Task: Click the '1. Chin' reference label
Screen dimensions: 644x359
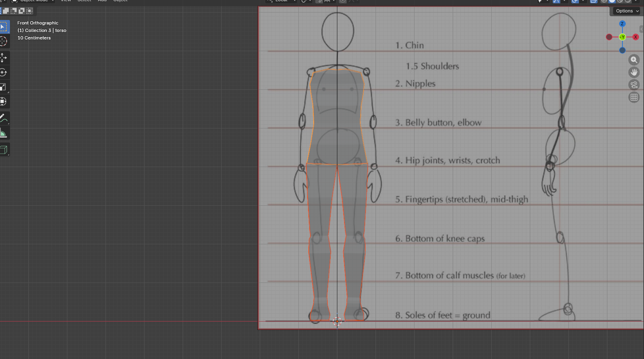Action: pos(410,45)
